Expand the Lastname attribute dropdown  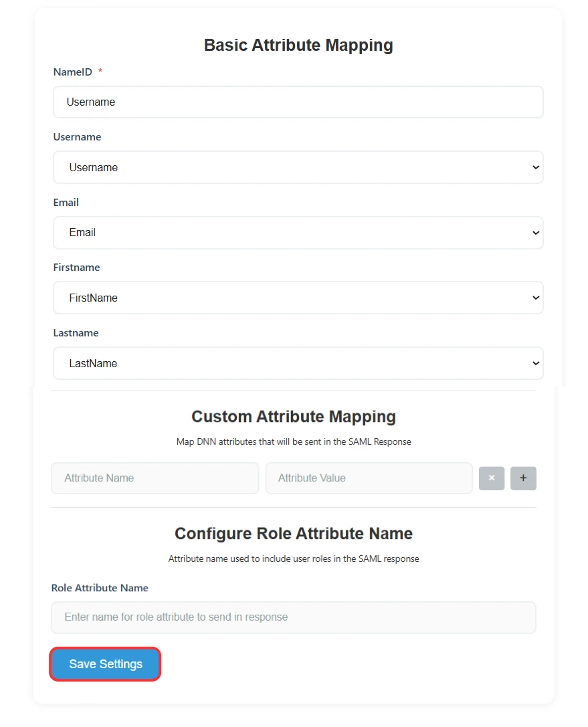tap(298, 363)
